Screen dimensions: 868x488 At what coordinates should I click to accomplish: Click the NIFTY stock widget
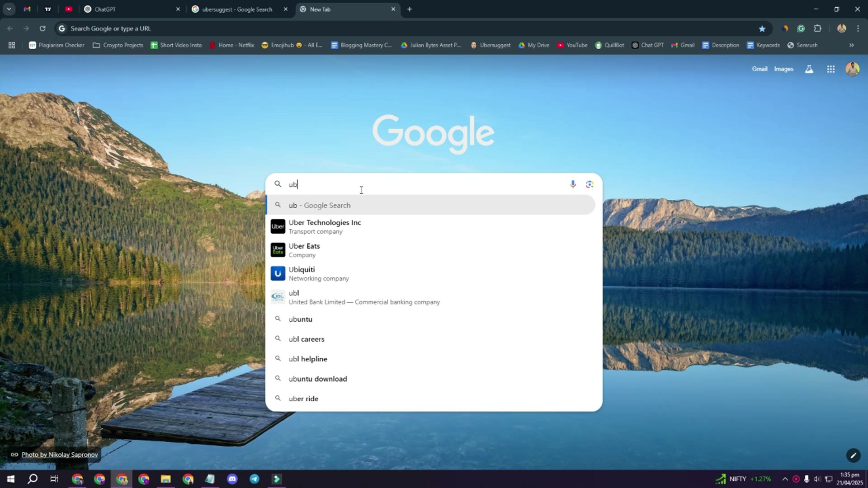743,479
